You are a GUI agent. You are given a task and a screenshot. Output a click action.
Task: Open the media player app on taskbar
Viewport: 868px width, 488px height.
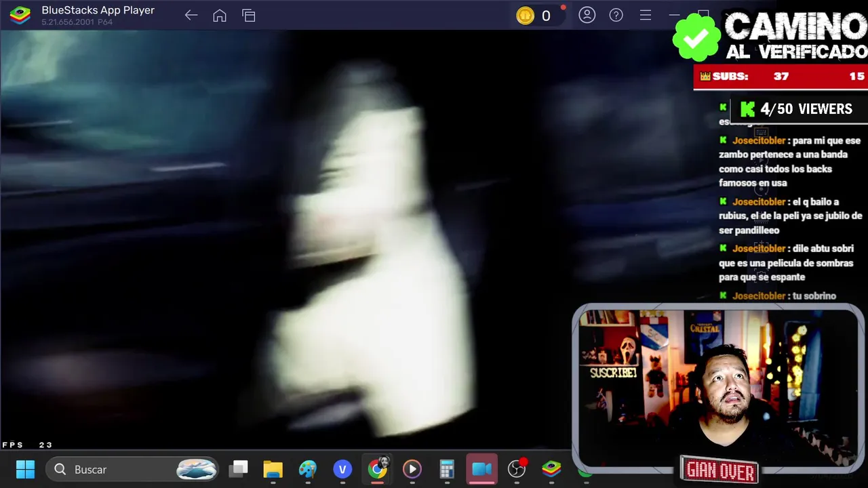pyautogui.click(x=412, y=469)
